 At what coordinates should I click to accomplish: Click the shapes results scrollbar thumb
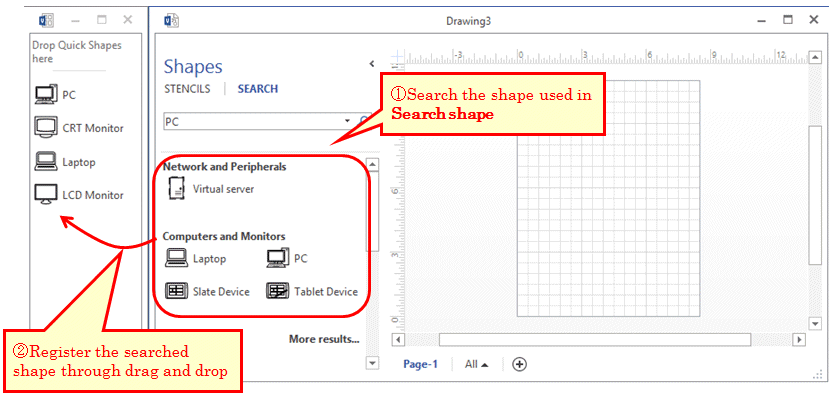click(373, 212)
